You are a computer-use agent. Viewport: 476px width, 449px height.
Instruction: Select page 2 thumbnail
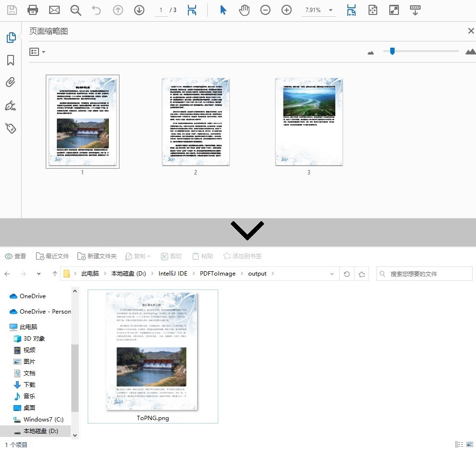pyautogui.click(x=196, y=121)
